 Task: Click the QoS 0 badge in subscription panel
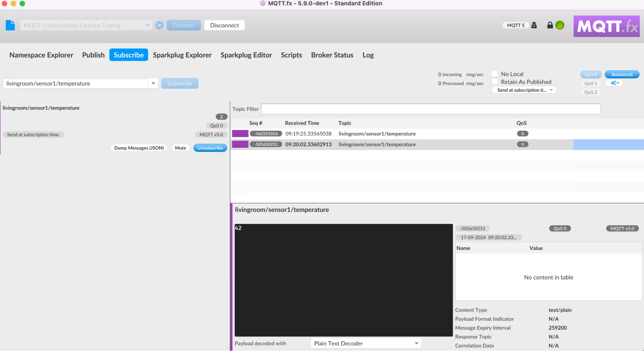[216, 126]
